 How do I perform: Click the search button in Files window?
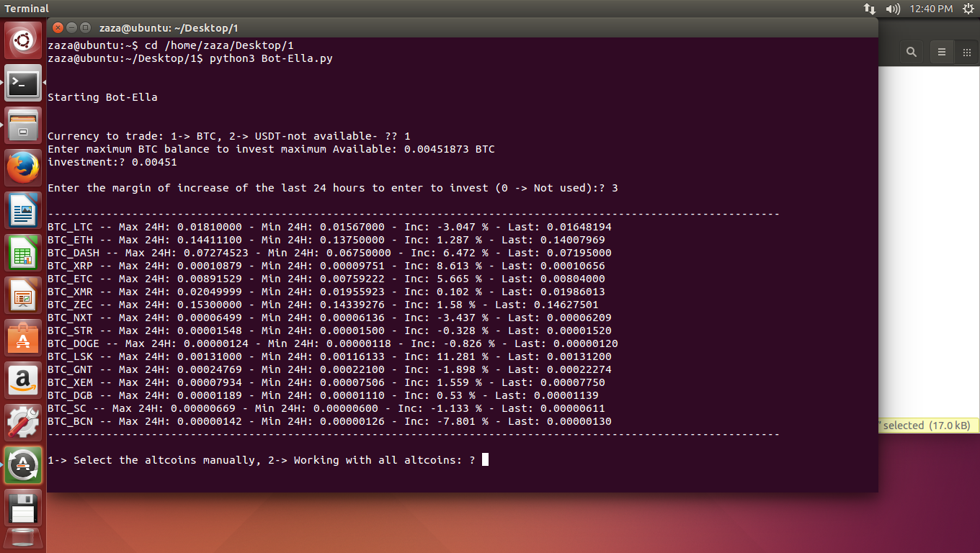912,52
